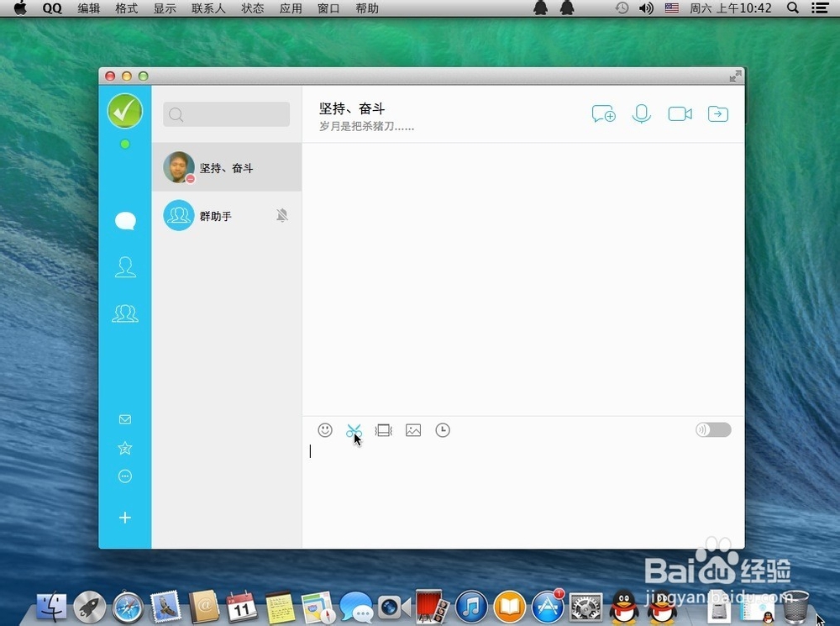
Task: Open the emoji smiley picker
Action: coord(325,430)
